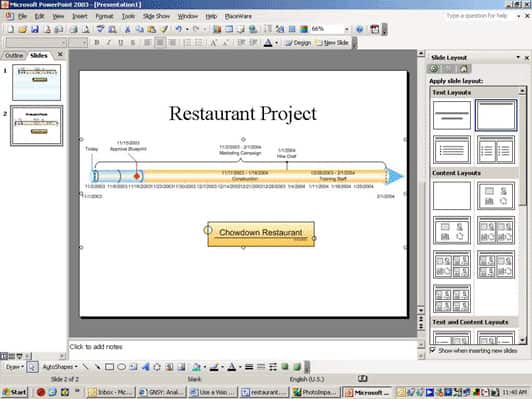Run the Spelling check icon

[x=100, y=29]
